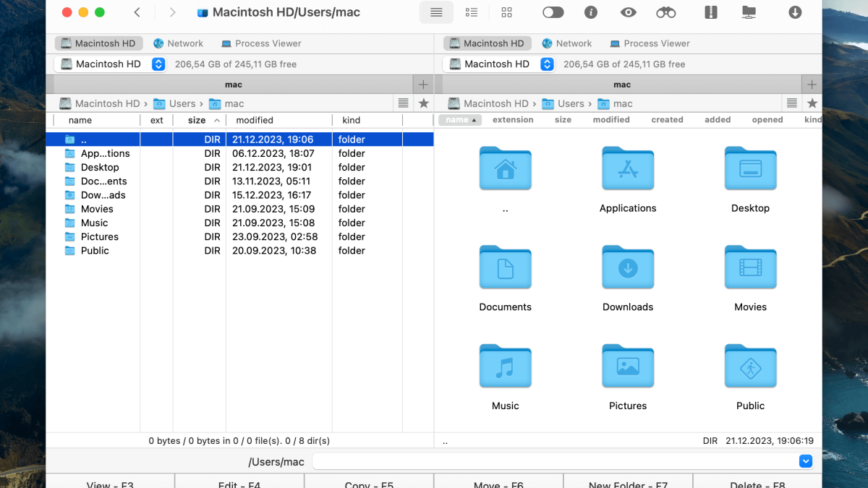This screenshot has height=488, width=868.
Task: Open Process Viewer tab in right pane
Action: point(649,43)
